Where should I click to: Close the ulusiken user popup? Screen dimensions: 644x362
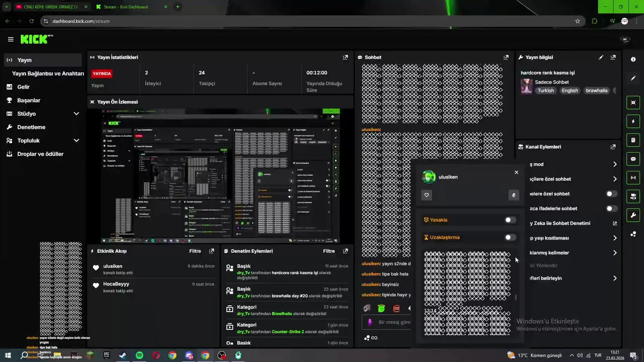coord(516,172)
